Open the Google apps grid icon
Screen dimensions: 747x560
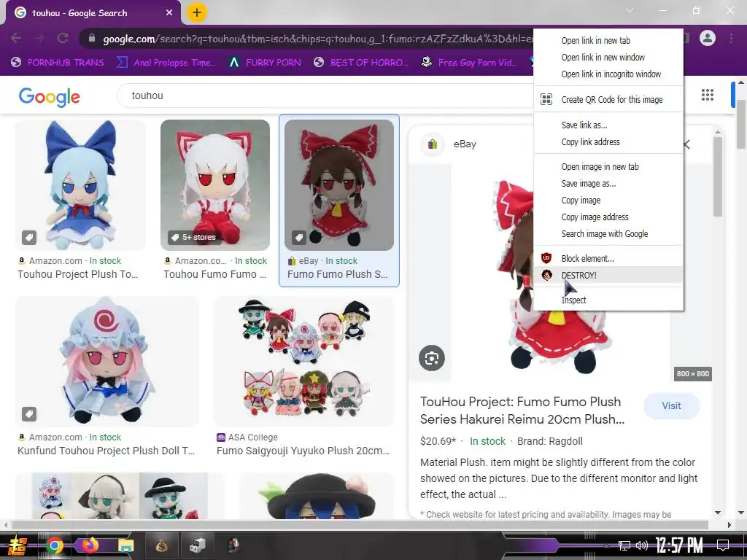pyautogui.click(x=708, y=95)
